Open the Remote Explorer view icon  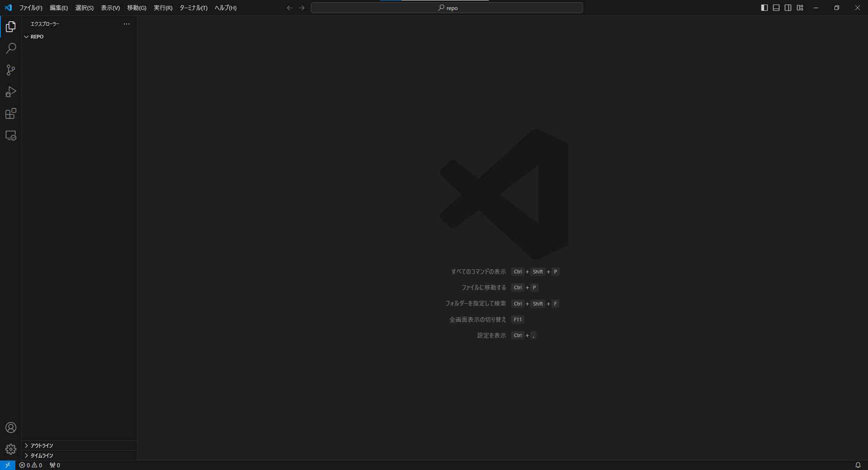pyautogui.click(x=11, y=135)
